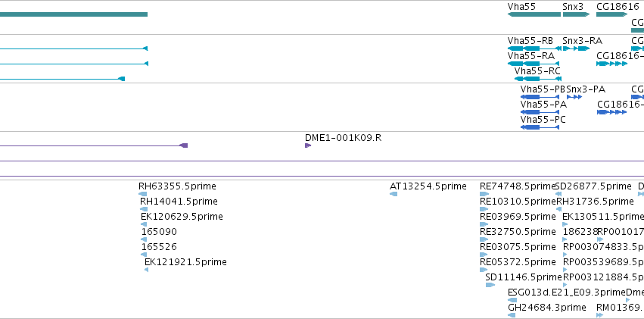Open the RE74748.5prime feature label
Screen dimensions: 644x319
coord(518,186)
